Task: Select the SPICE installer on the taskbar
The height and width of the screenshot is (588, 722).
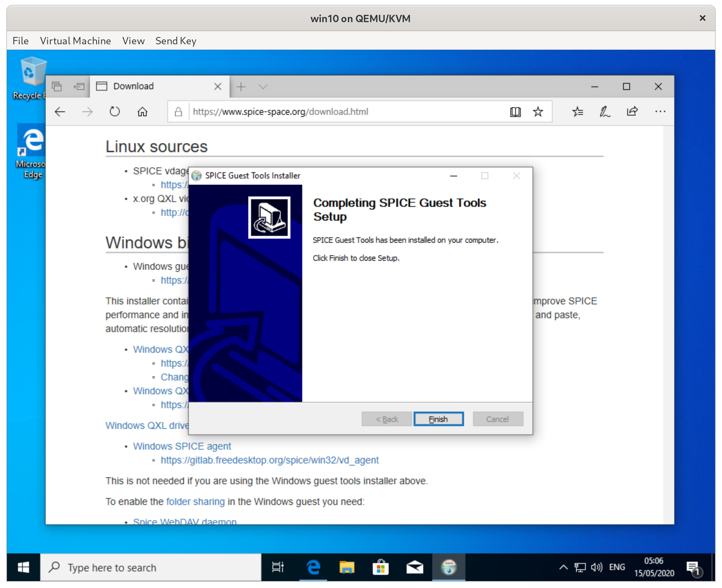Action: 448,567
